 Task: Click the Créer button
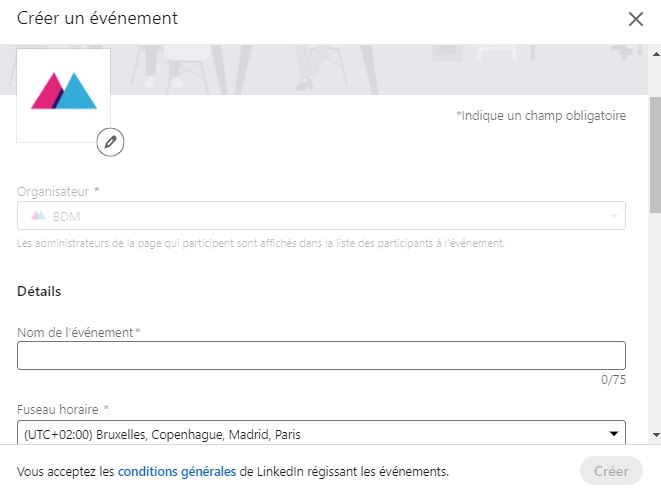click(611, 471)
